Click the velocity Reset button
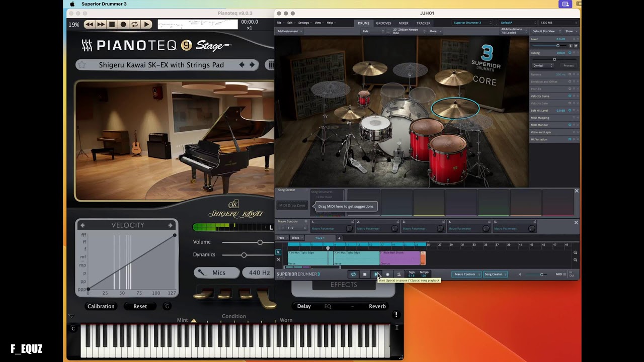Image resolution: width=644 pixels, height=362 pixels. point(140,306)
